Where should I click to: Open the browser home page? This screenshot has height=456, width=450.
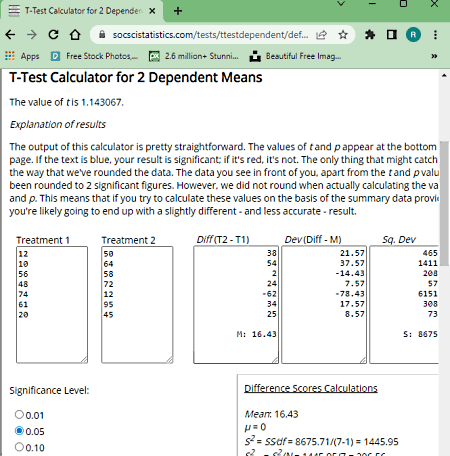coord(75,35)
